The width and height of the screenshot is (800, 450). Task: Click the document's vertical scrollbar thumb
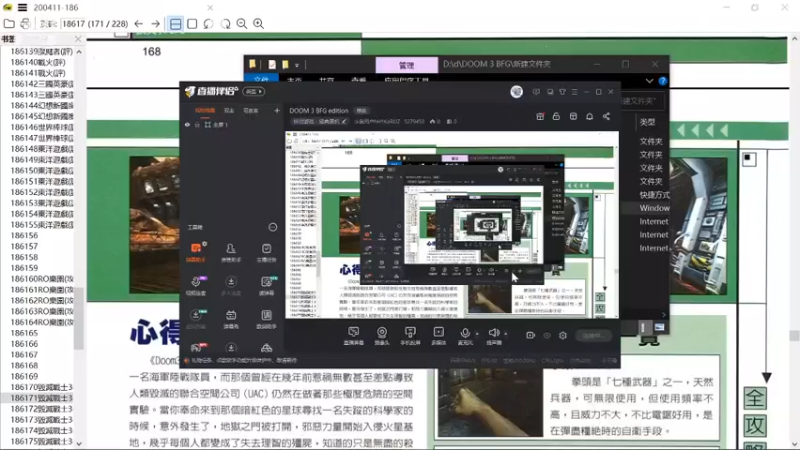(794, 336)
